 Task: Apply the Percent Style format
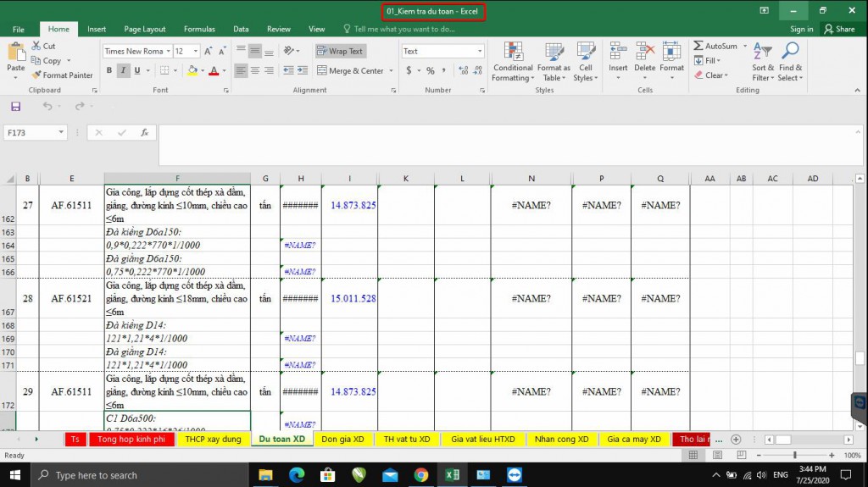click(430, 70)
